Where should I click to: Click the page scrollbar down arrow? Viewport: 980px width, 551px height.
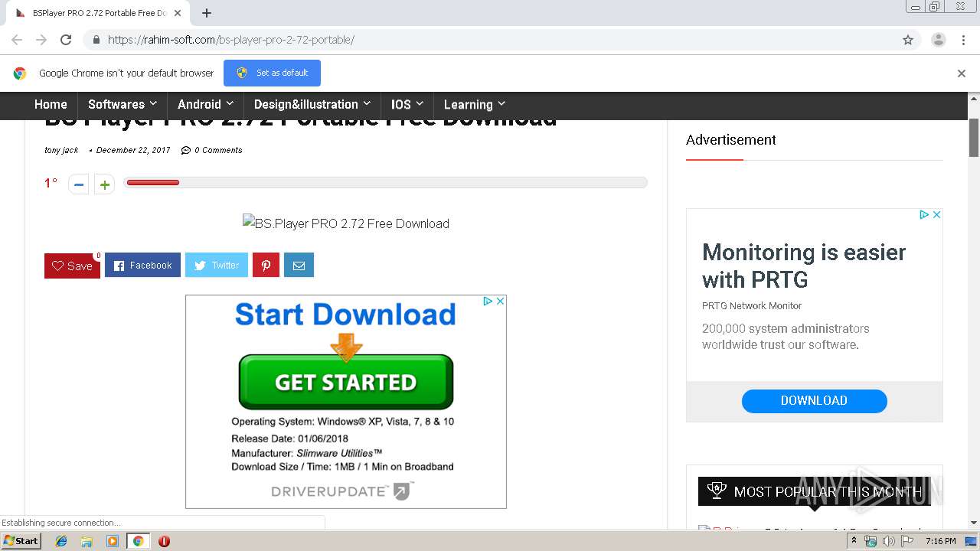pyautogui.click(x=974, y=523)
